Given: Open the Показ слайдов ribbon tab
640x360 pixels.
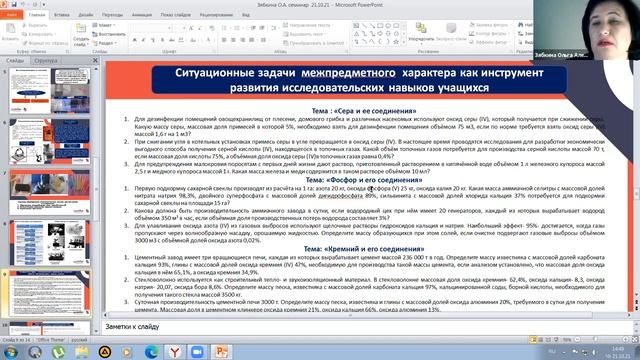Looking at the screenshot, I should point(176,15).
